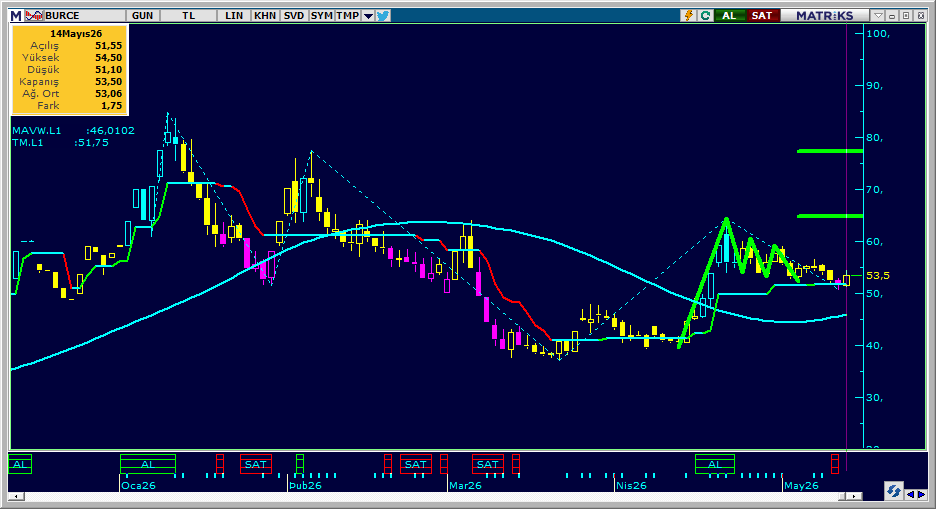Click the horizontal scrollbar left arrow
Image resolution: width=936 pixels, height=509 pixels.
coord(17,496)
